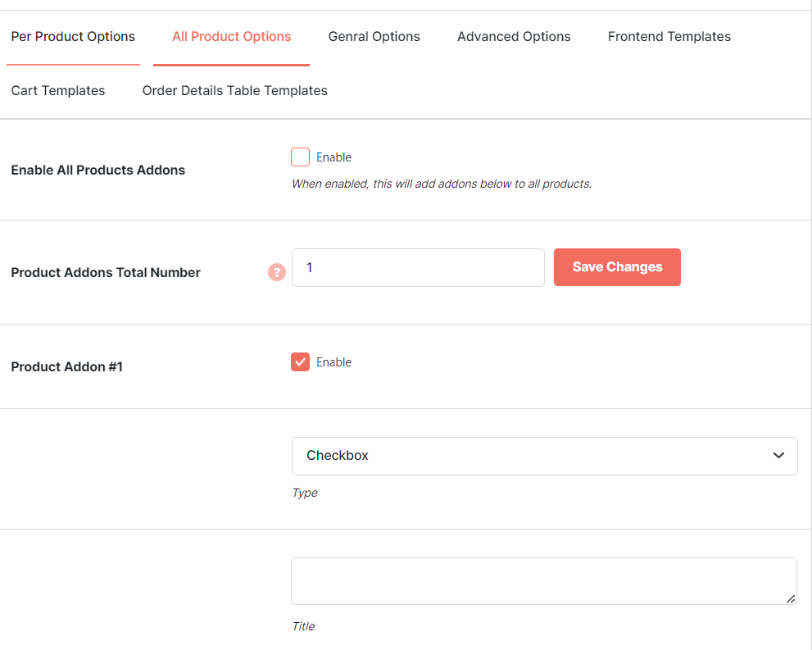Go to the Frontend Templates tab
The width and height of the screenshot is (812, 650).
669,37
